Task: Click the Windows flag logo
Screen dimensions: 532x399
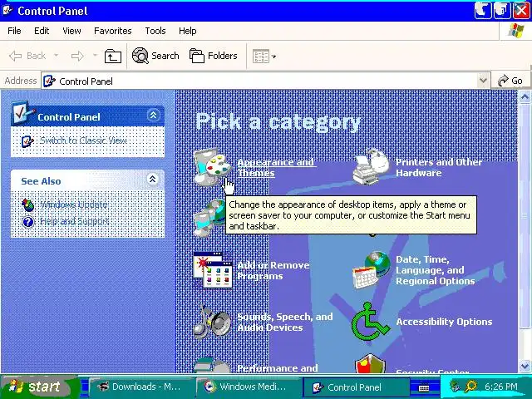Action: pos(515,31)
